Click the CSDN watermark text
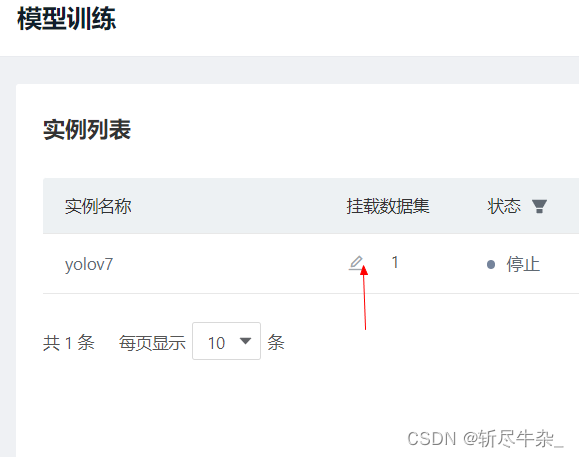Screen dimensions: 579x457 [x=485, y=439]
